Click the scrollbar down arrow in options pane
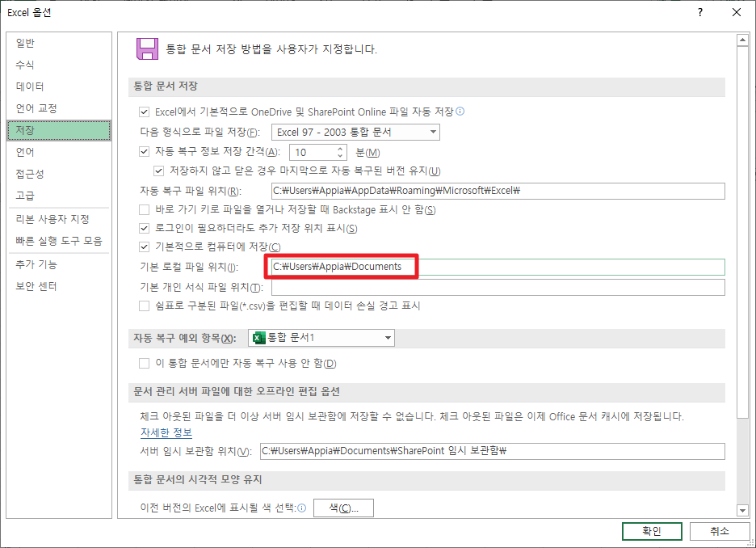 click(742, 510)
